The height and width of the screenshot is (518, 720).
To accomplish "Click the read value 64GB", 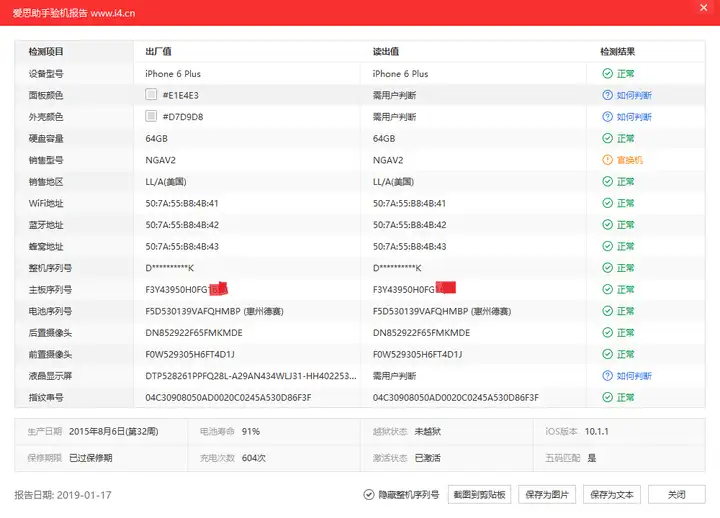I will point(384,139).
